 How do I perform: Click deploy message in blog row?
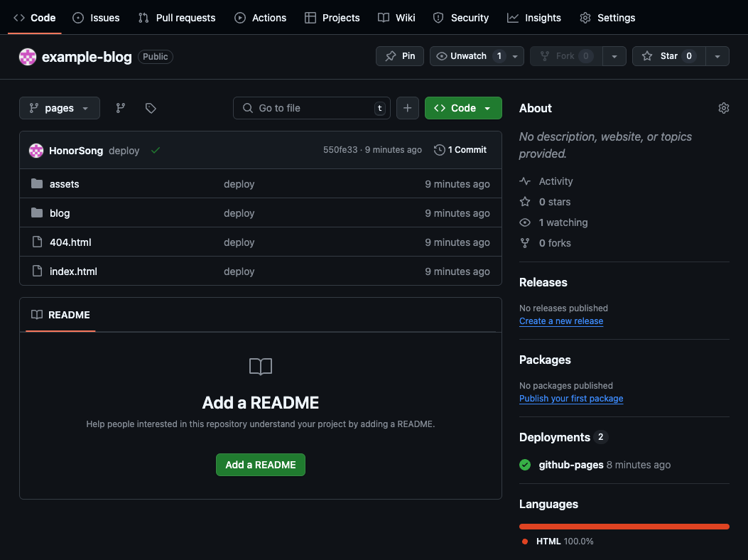point(239,213)
